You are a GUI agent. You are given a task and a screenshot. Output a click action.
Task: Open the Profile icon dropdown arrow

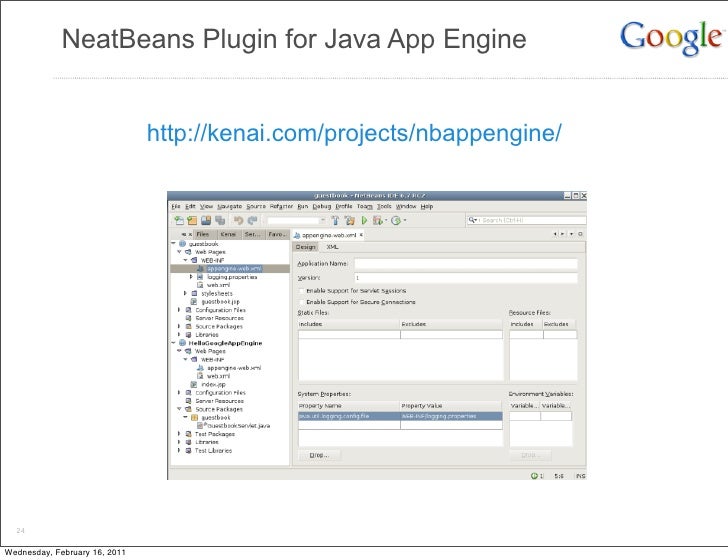[x=405, y=221]
